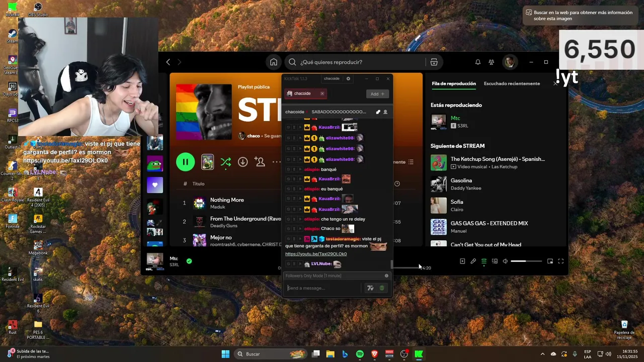Sort playlist by the 'Título' column header
Viewport: 644px width, 362px height.
pyautogui.click(x=198, y=184)
